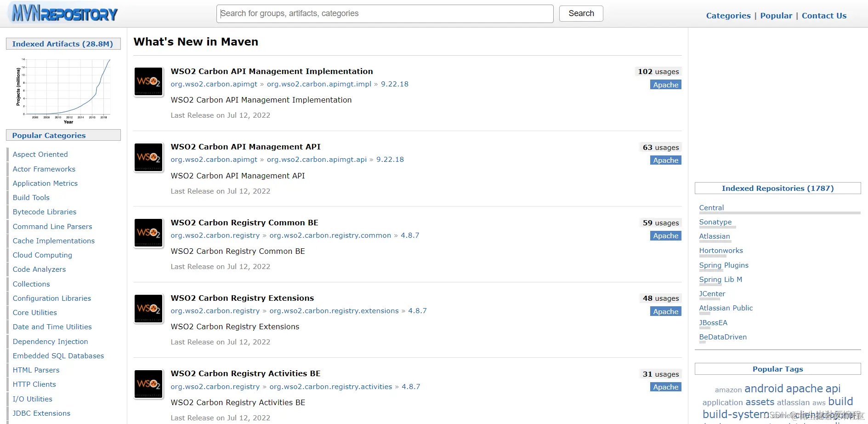The width and height of the screenshot is (868, 424).
Task: Open Atlassian repository
Action: [x=715, y=236]
